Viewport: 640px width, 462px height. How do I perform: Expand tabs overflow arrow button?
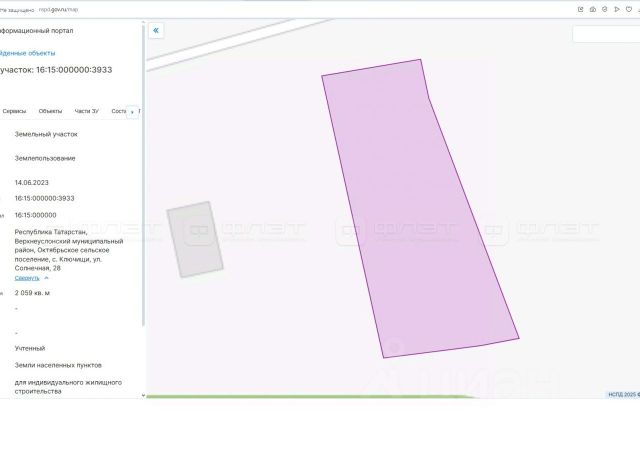[132, 112]
